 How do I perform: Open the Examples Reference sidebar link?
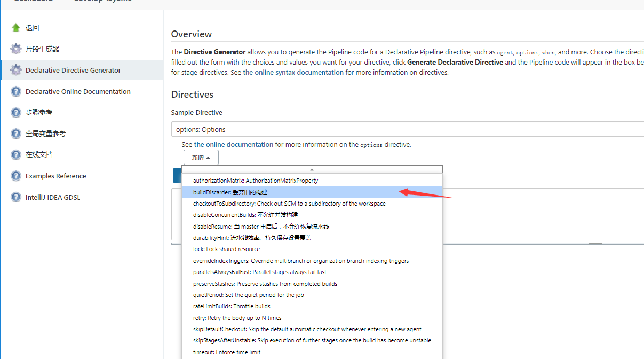coord(55,176)
